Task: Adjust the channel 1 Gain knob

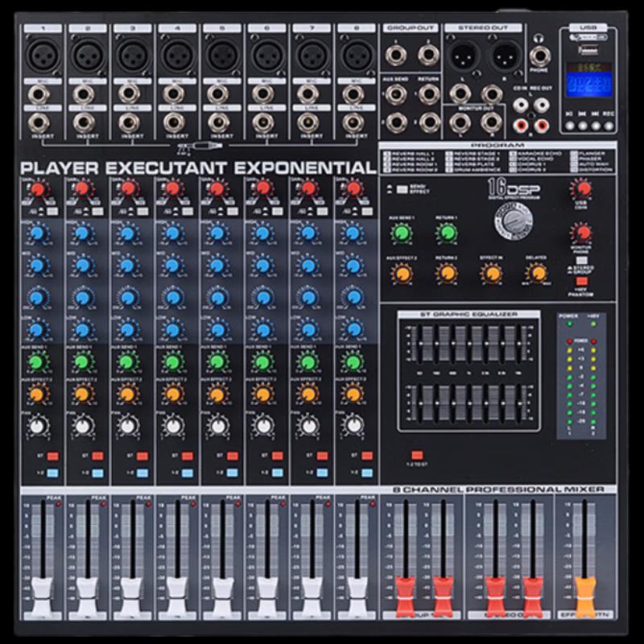Action: point(38,188)
